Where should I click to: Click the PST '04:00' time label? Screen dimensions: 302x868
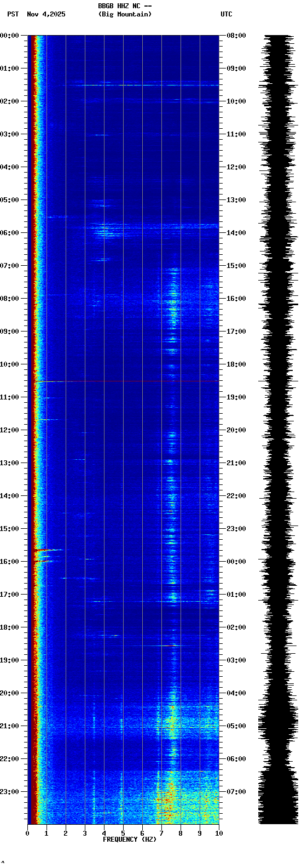click(x=10, y=167)
